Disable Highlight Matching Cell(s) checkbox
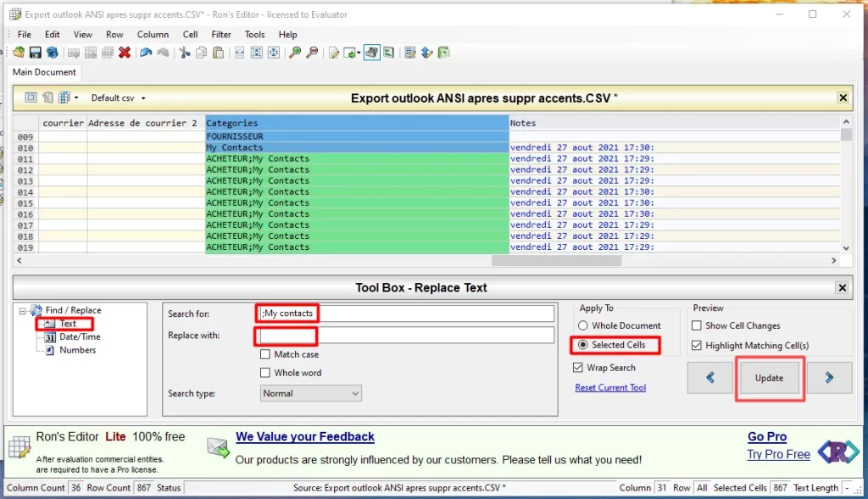 click(x=697, y=345)
